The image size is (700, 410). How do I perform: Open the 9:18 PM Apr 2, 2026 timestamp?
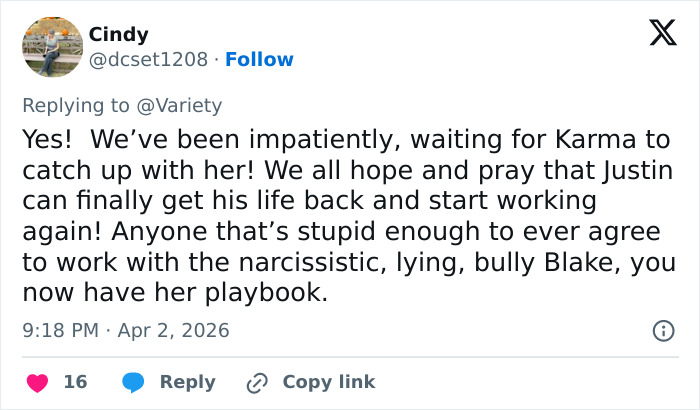tap(126, 330)
